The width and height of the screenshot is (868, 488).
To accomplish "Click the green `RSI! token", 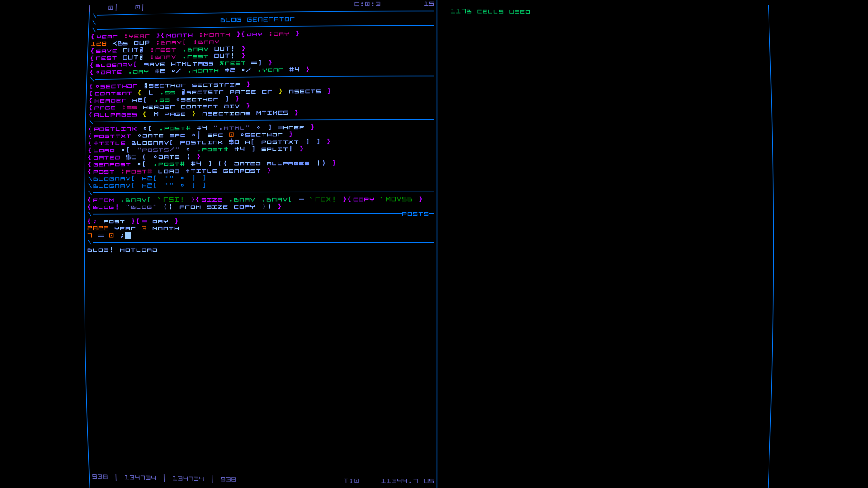I will coord(170,200).
